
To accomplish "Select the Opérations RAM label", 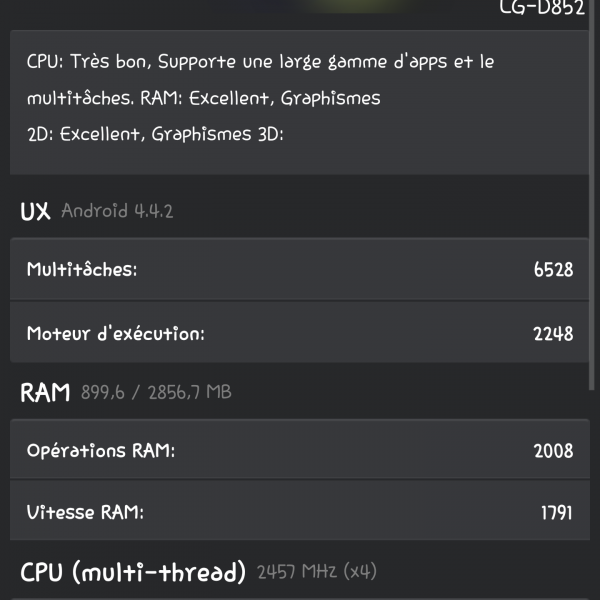I will coord(101,451).
